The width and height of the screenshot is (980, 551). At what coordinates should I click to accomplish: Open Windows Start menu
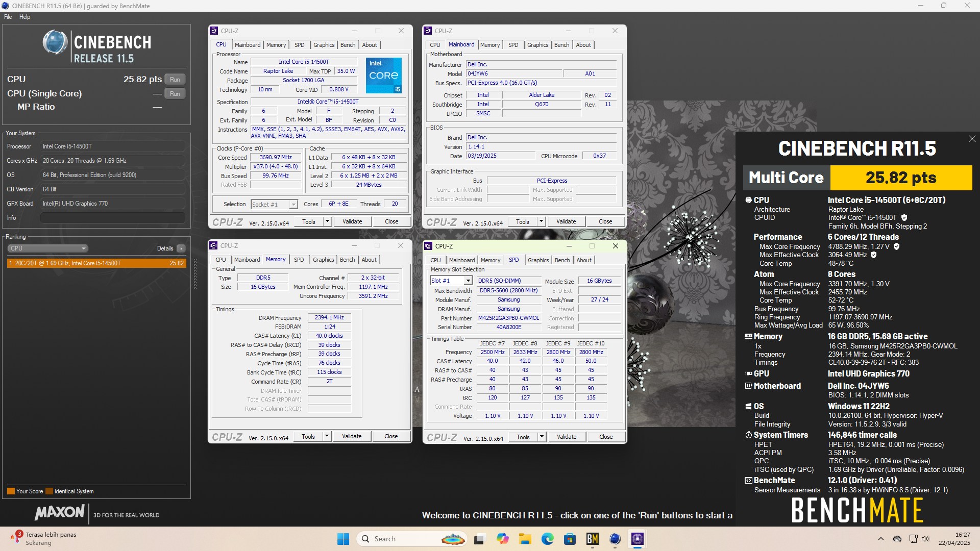pos(343,539)
